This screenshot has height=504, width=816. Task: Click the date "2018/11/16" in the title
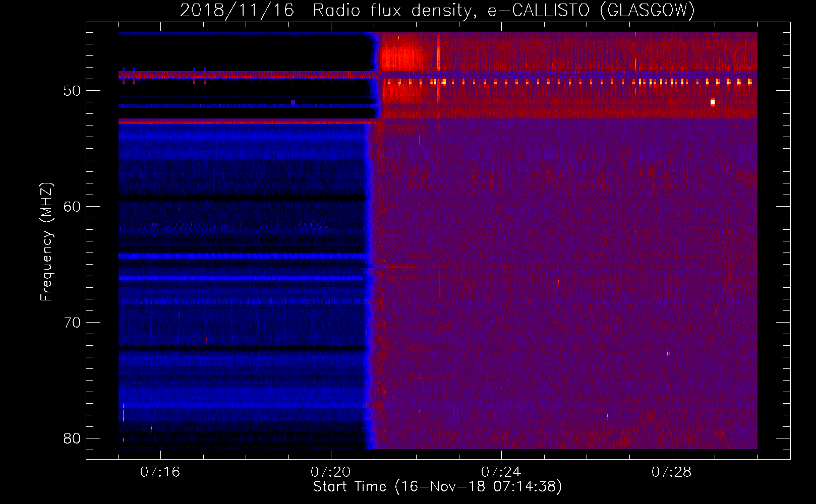[237, 10]
